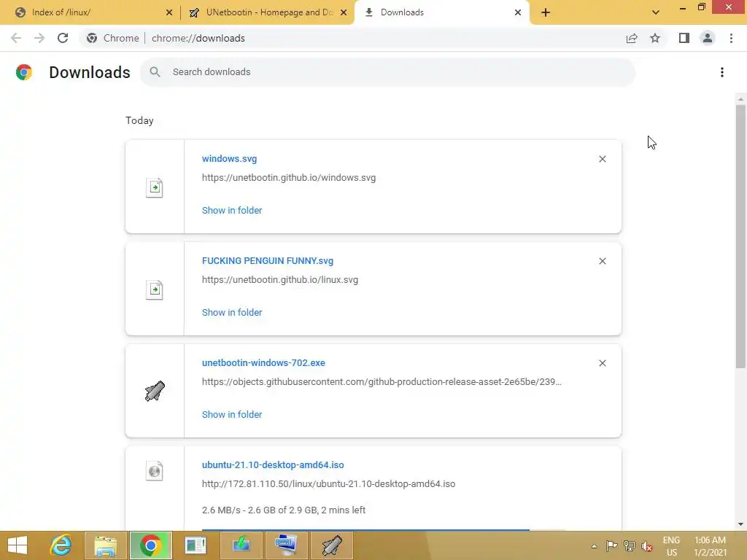Click the windows.svg file icon
This screenshot has width=747, height=560.
155,187
